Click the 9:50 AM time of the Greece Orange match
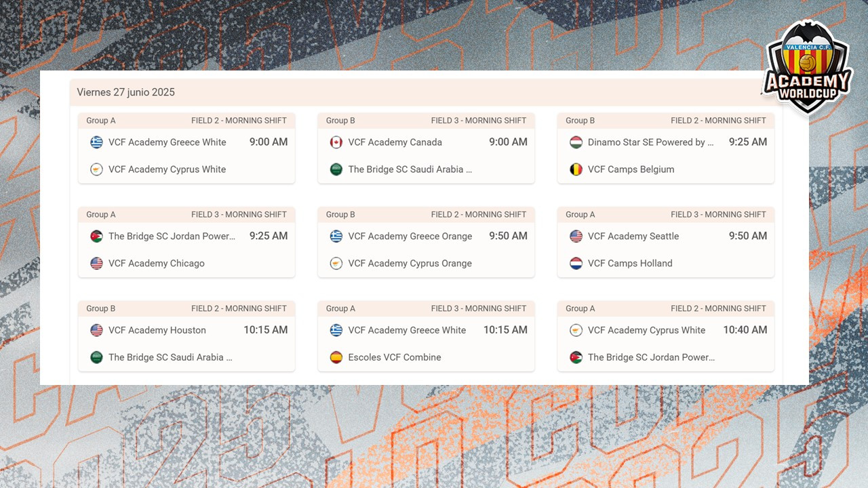 click(x=509, y=237)
